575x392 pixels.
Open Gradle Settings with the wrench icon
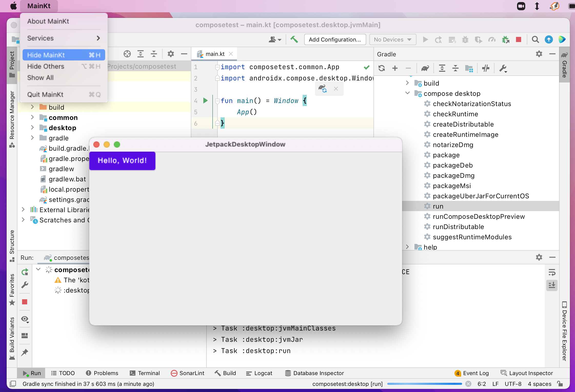pyautogui.click(x=503, y=68)
